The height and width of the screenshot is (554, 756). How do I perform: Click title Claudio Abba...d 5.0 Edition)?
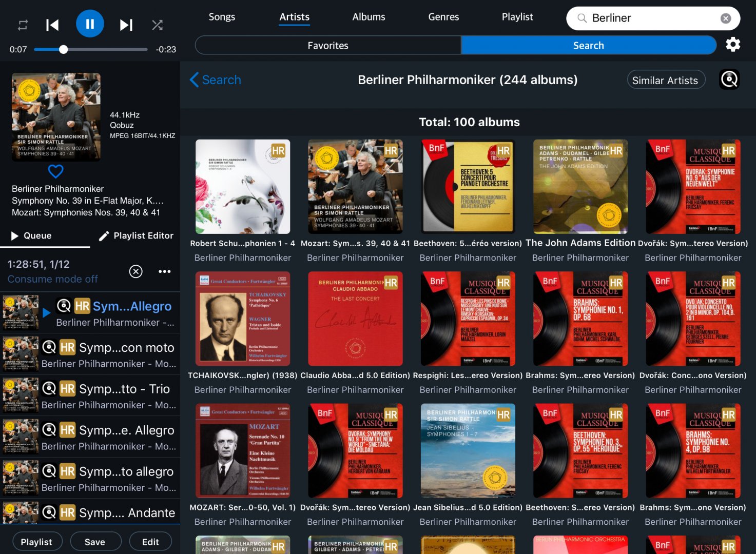tap(355, 375)
